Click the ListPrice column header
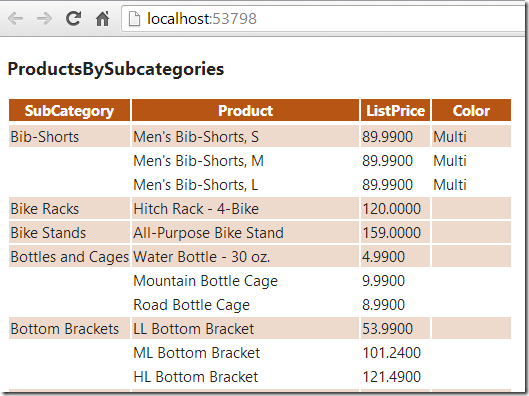 coord(395,110)
